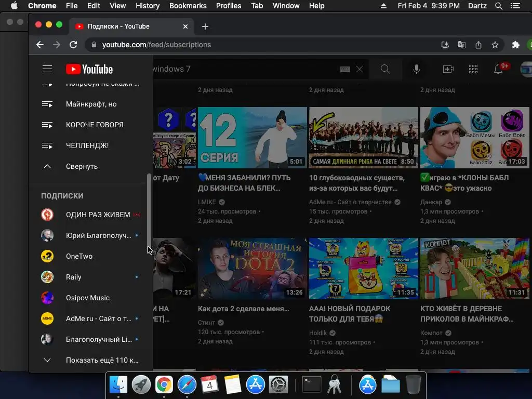Screen dimensions: 532x399
Task: Open Spotlight search in menu bar
Action: [498, 6]
